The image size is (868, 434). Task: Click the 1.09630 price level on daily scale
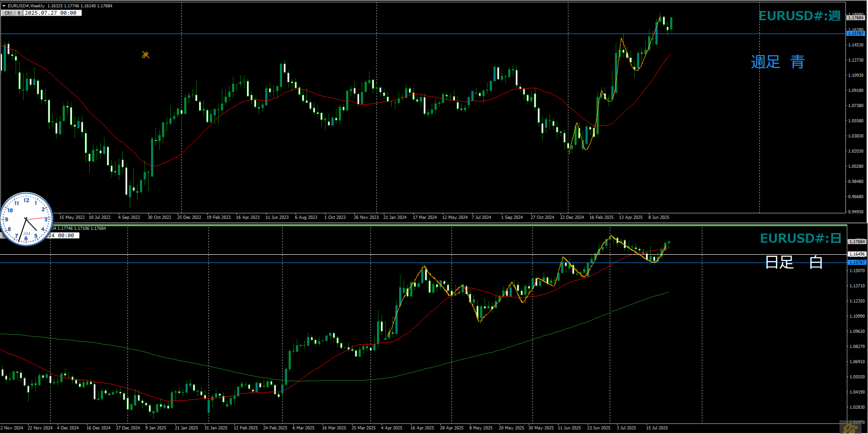(857, 331)
